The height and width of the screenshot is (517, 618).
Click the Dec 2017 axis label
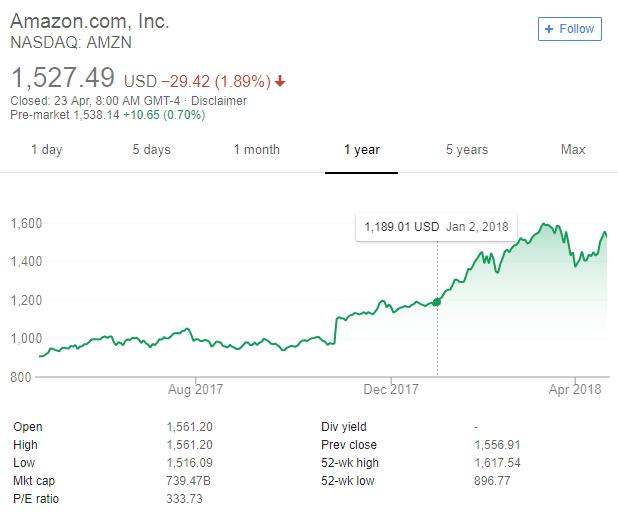click(390, 389)
